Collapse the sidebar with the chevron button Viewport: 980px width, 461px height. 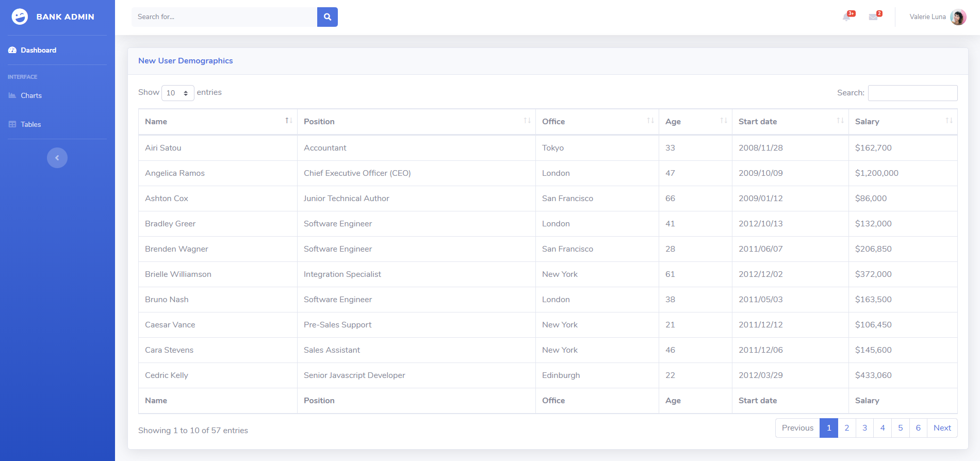pos(57,158)
